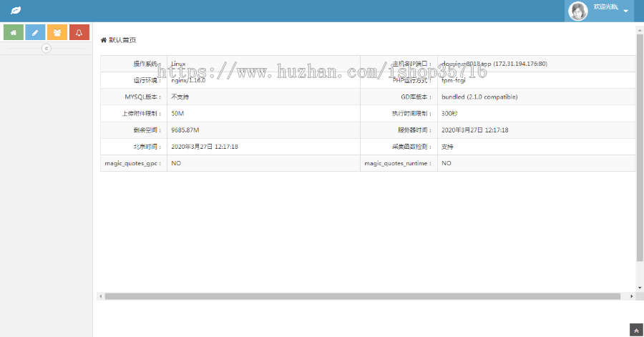This screenshot has height=337, width=644.
Task: Click the horizontal scrollbar right arrow
Action: pyautogui.click(x=632, y=296)
